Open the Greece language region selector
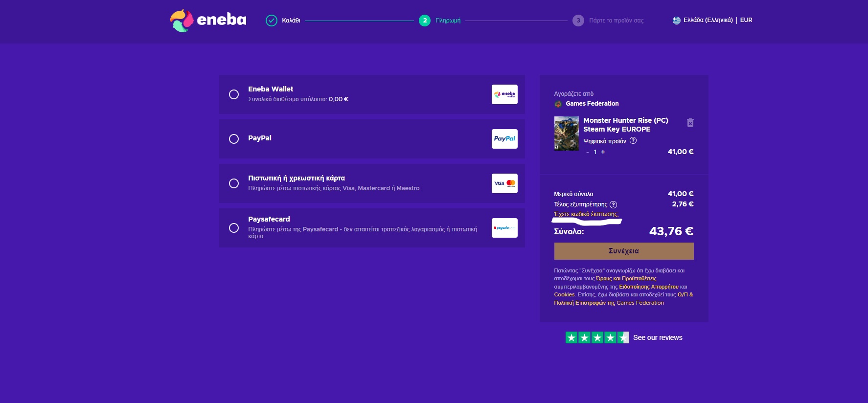Viewport: 868px width, 403px height. 703,20
